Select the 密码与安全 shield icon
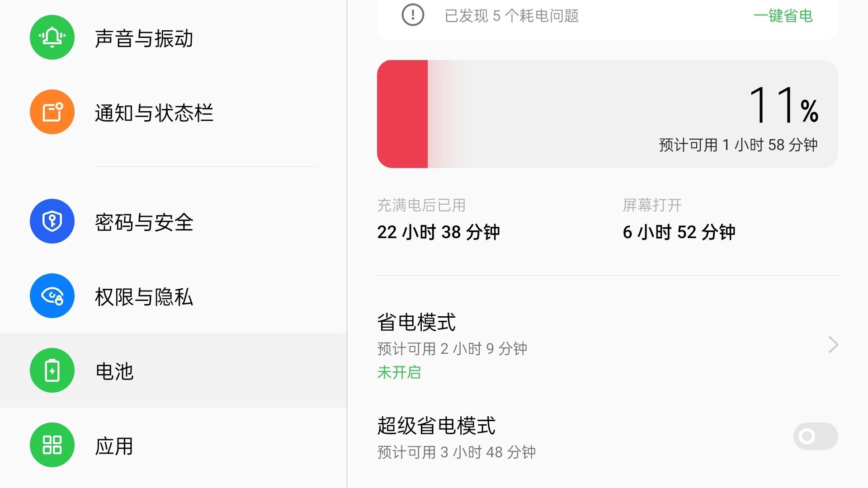This screenshot has height=488, width=868. (52, 221)
